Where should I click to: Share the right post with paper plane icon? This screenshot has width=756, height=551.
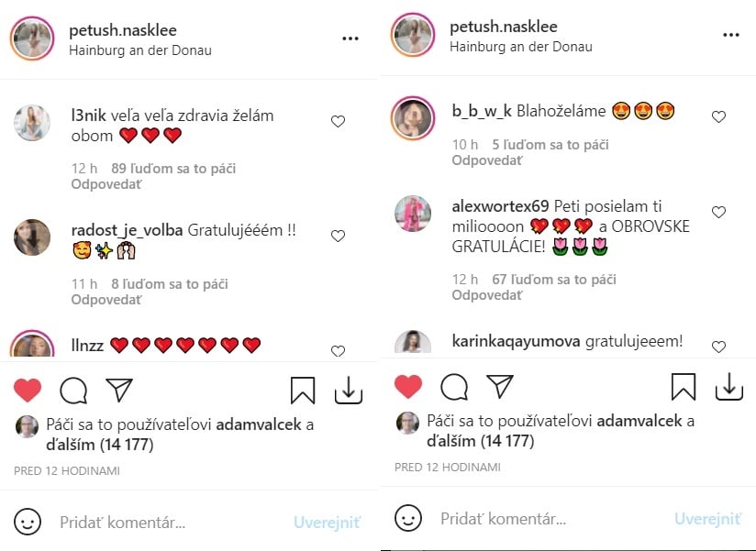(x=500, y=386)
